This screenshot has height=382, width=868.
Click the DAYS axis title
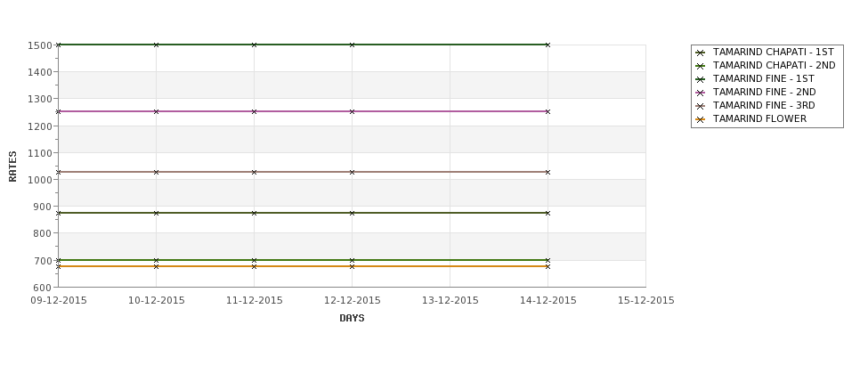click(x=352, y=319)
